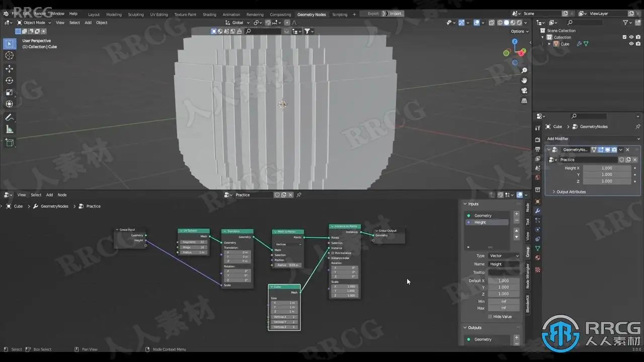The width and height of the screenshot is (644, 362).
Task: Open the viewport Options dropdown
Action: [x=520, y=31]
